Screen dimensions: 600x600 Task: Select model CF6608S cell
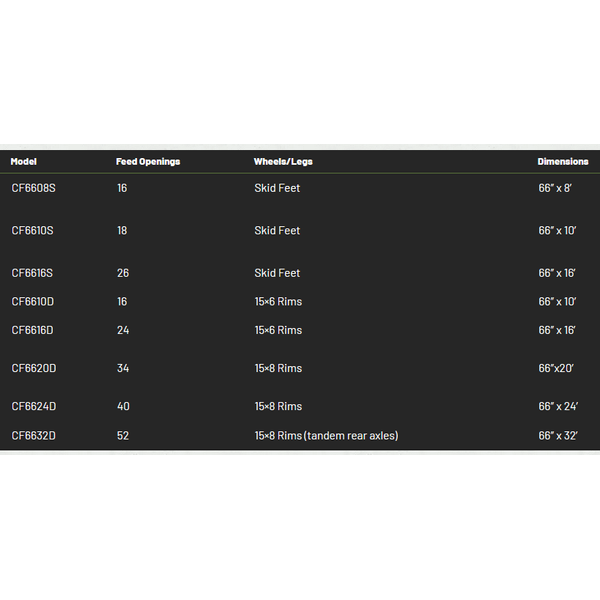click(33, 188)
